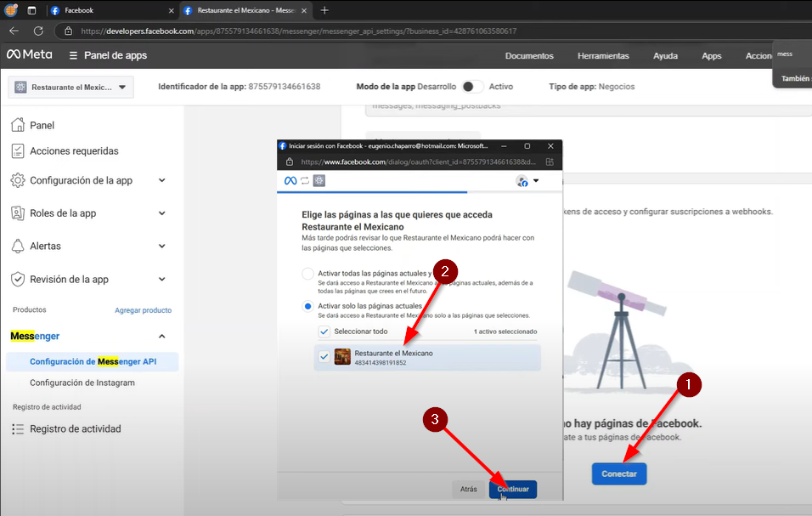812x516 pixels.
Task: Toggle the Modo de la app switch
Action: coord(471,87)
